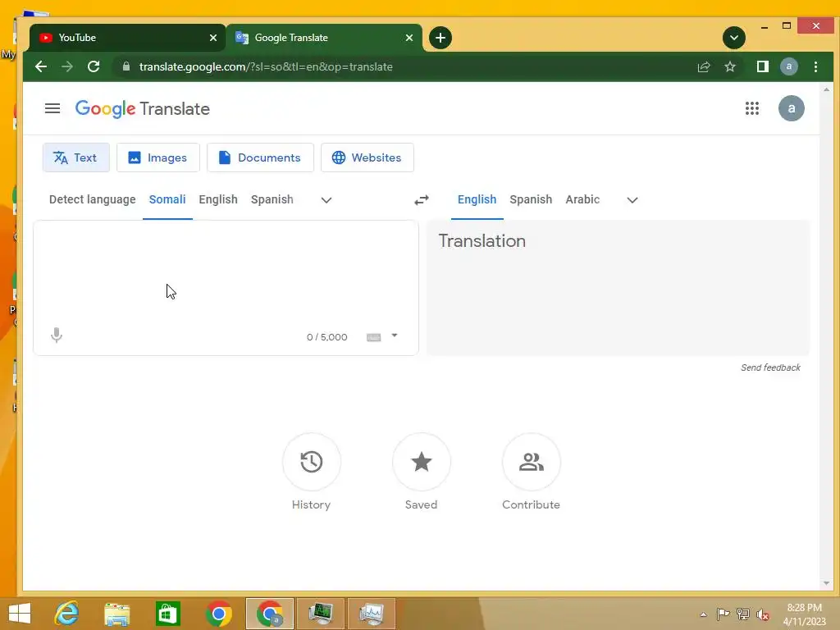Go forward in the browser
Screen dimensions: 840x630
click(67, 66)
